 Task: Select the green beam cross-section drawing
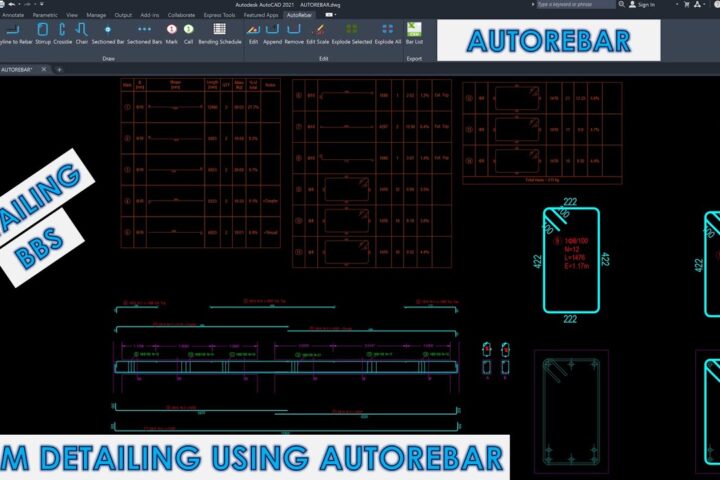tap(571, 412)
